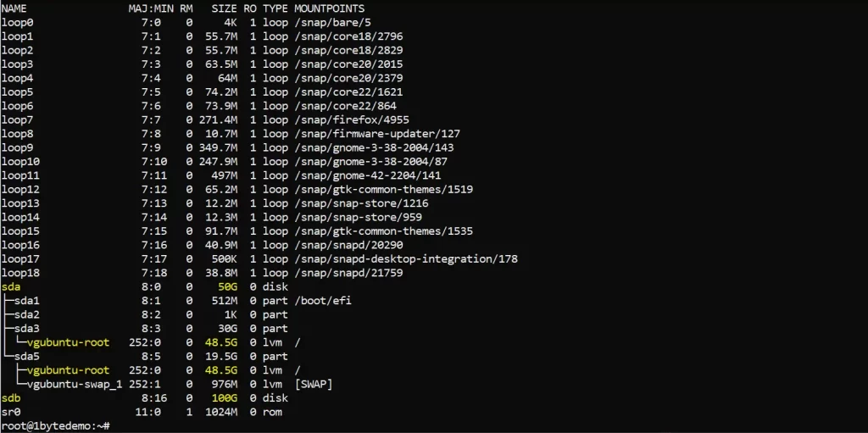Click vgubuntu-swap_1 volume name
868x433 pixels.
[x=75, y=384]
